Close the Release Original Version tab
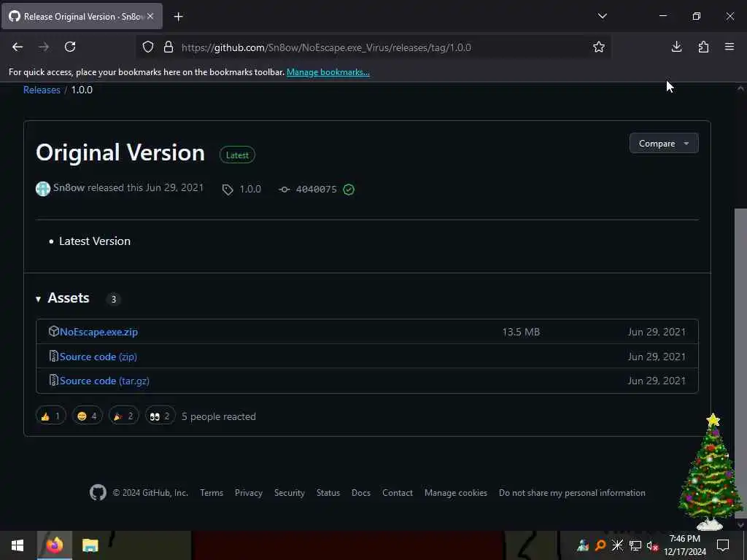Viewport: 747px width, 560px height. point(150,16)
